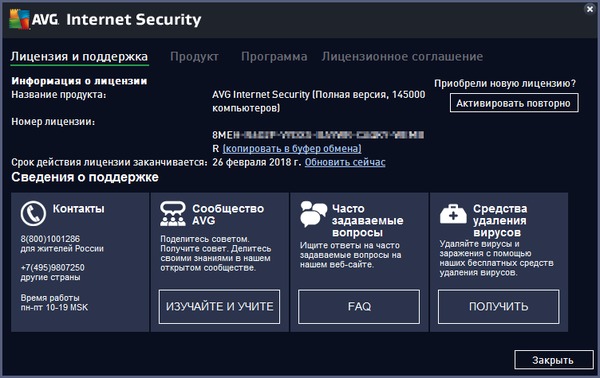Click the копировать в буфер обмена link
The height and width of the screenshot is (378, 600).
click(x=292, y=148)
